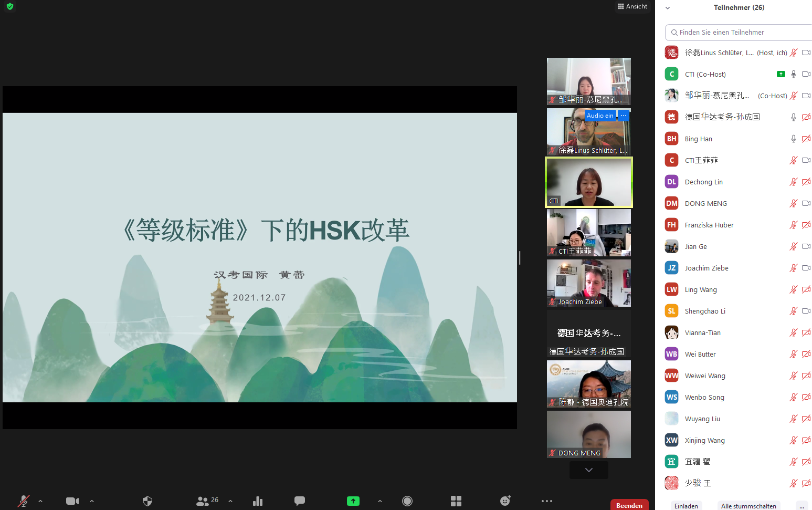Click participant name 少骏 王
The width and height of the screenshot is (812, 510).
(x=698, y=483)
